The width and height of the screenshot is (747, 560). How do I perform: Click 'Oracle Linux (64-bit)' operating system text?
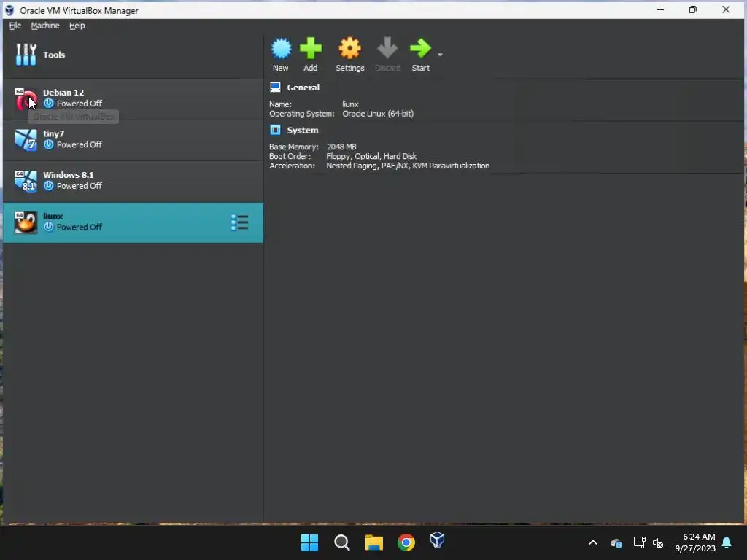click(x=378, y=114)
